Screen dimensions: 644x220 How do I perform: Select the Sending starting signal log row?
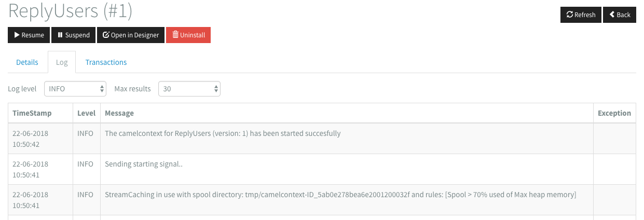(x=144, y=164)
